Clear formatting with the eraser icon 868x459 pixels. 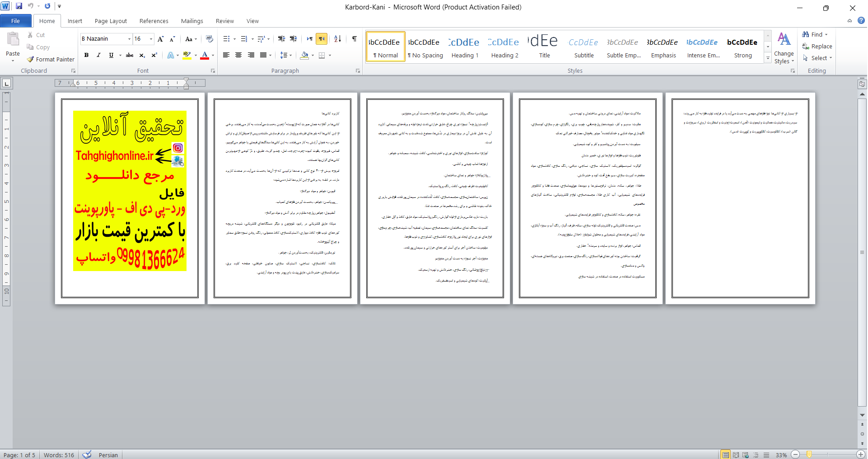click(x=209, y=39)
